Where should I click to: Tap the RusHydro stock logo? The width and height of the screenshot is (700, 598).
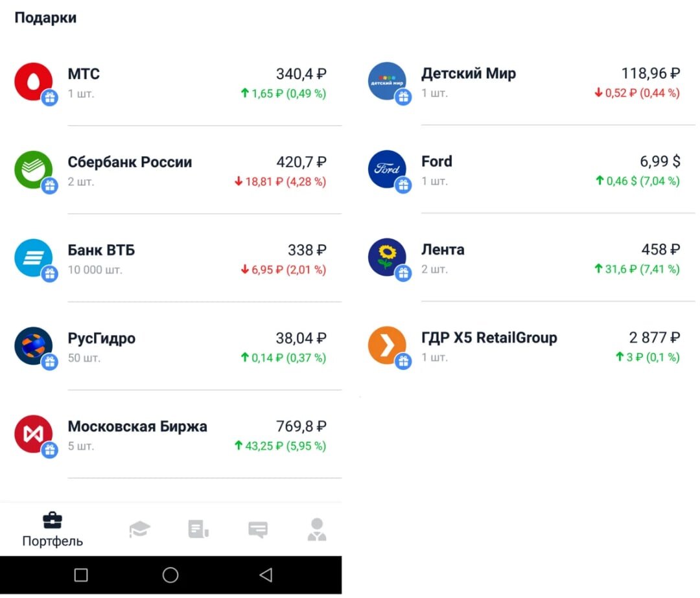34,346
